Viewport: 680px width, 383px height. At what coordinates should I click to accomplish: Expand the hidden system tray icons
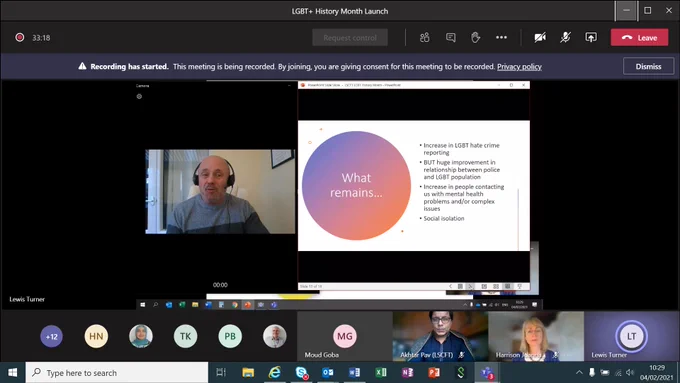click(x=579, y=373)
